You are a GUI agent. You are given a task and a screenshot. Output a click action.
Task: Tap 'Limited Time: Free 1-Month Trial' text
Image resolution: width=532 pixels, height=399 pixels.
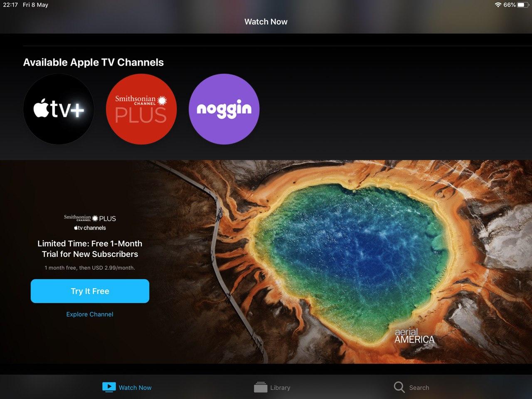click(x=90, y=249)
